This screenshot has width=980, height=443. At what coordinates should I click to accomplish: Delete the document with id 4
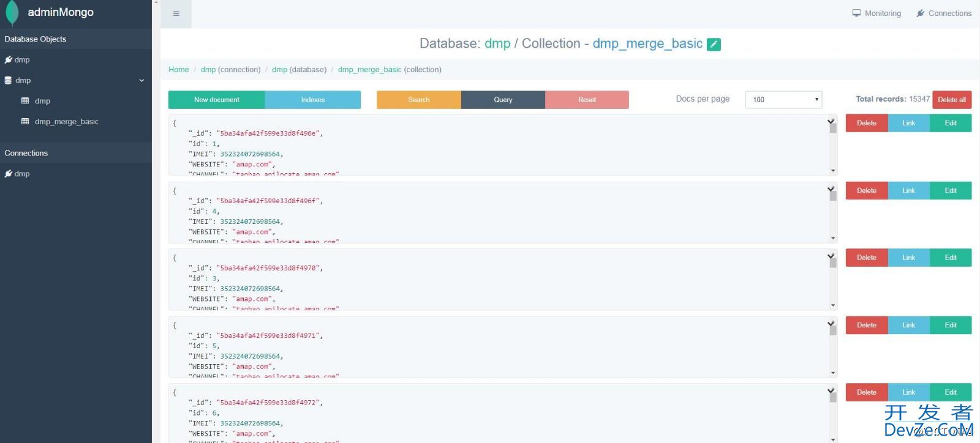point(867,190)
